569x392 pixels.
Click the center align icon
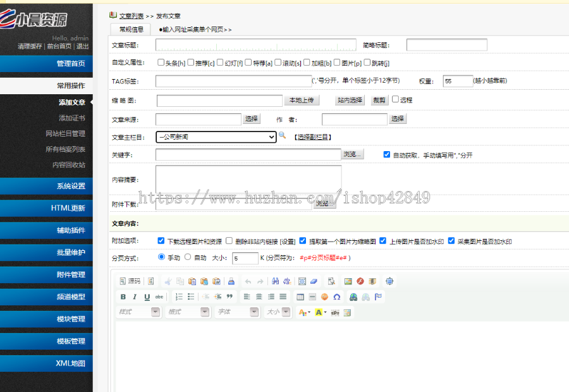pos(259,297)
